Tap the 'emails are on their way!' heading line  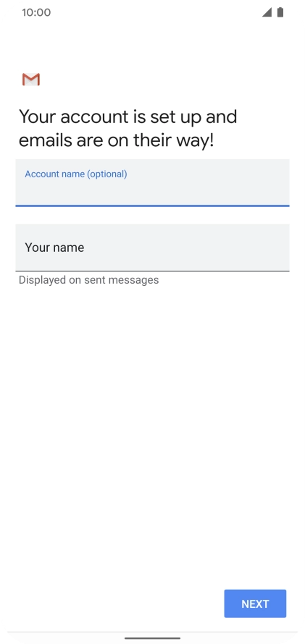tap(117, 141)
